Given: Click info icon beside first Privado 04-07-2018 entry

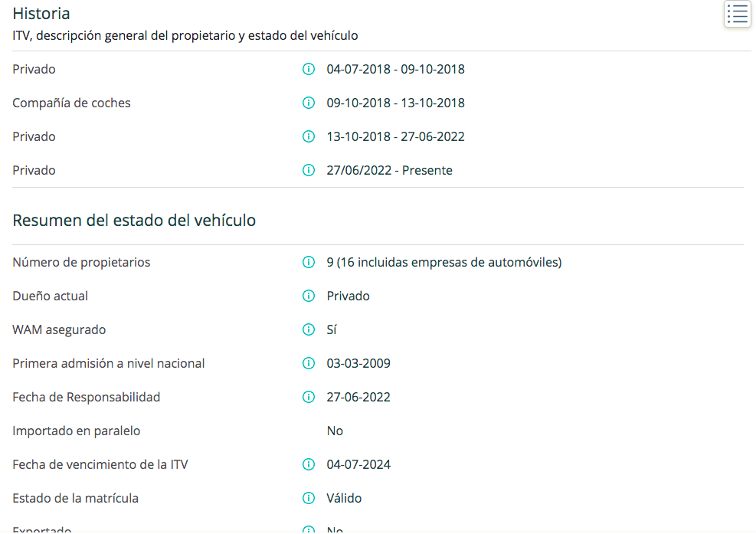Looking at the screenshot, I should pyautogui.click(x=309, y=69).
